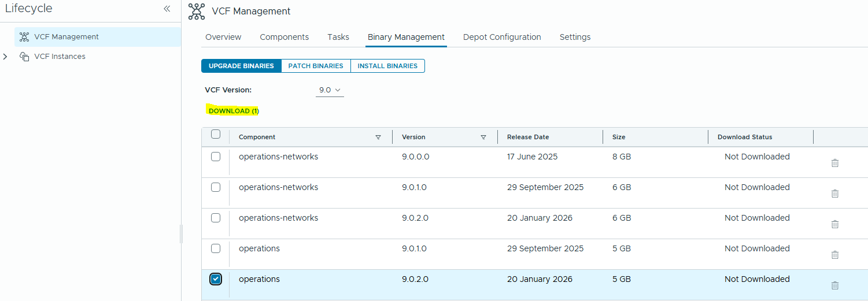Open the Components tab

point(284,37)
